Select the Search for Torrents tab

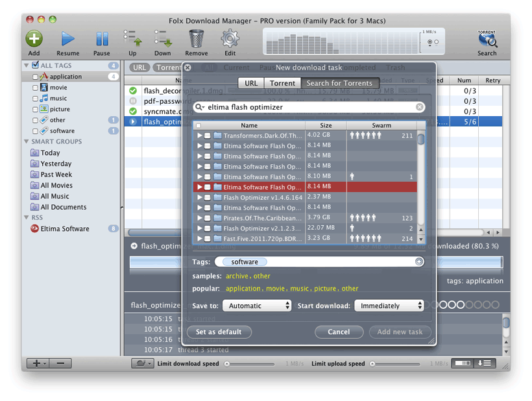click(339, 83)
